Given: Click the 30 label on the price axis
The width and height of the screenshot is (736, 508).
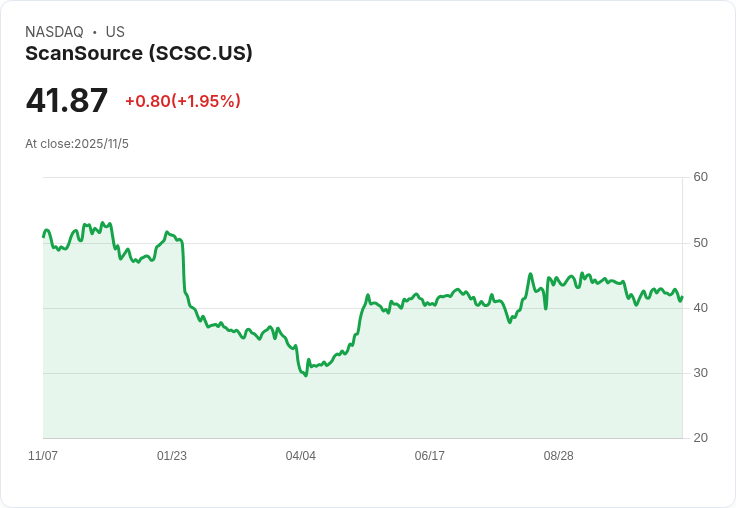Looking at the screenshot, I should tap(701, 373).
